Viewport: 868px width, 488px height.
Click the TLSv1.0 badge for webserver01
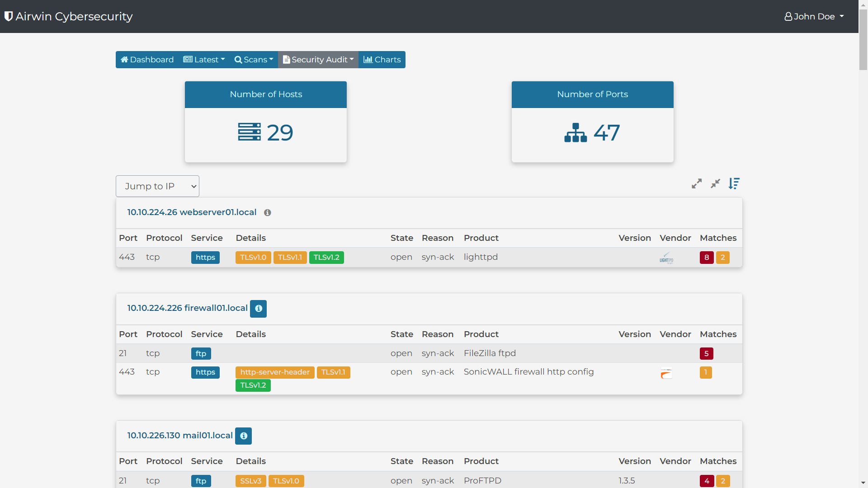(x=253, y=258)
